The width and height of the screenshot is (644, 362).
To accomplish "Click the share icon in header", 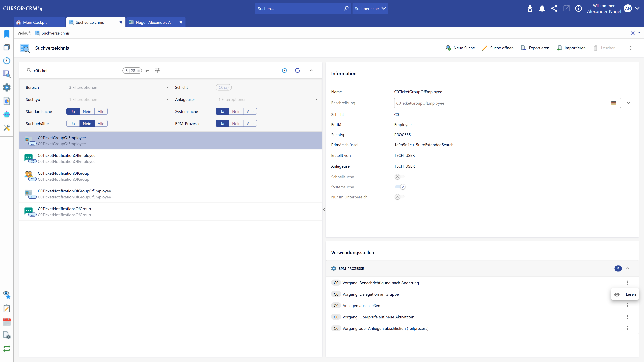I will pyautogui.click(x=554, y=9).
